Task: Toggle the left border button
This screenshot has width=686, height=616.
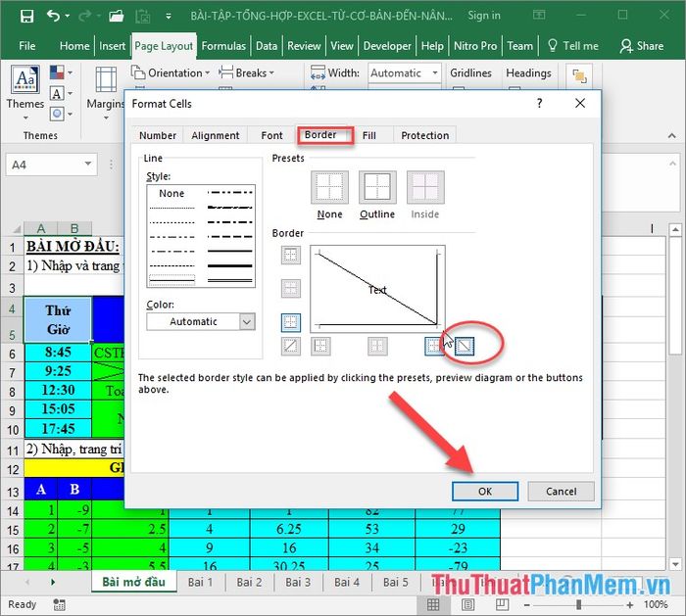Action: click(320, 345)
